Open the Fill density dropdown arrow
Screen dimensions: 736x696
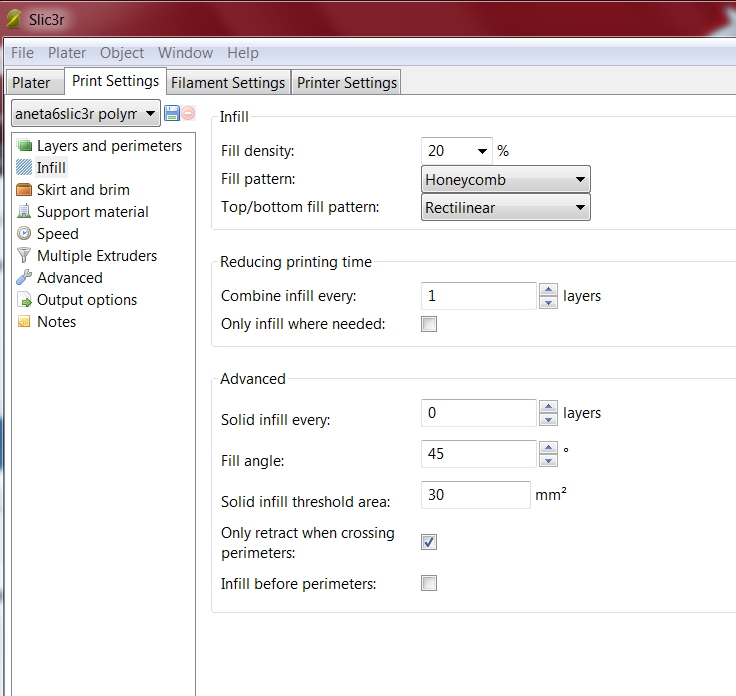pos(482,151)
